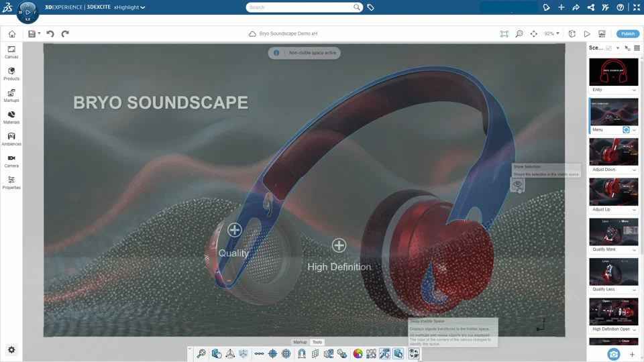
Task: Select the pan arrows tool
Action: pos(533,34)
